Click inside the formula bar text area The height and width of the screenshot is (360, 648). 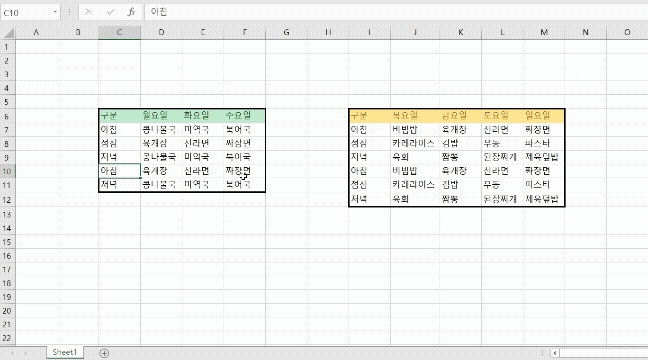click(395, 12)
